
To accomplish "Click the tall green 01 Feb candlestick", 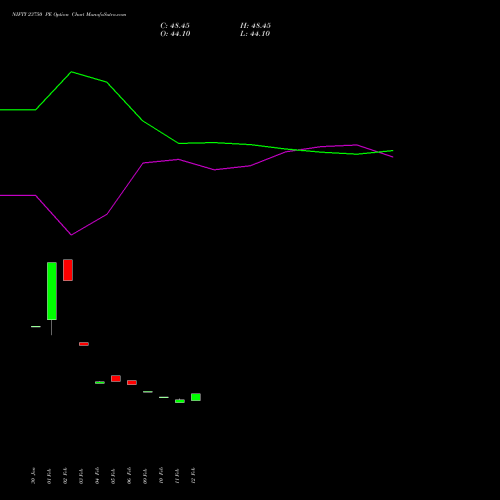I will click(52, 291).
